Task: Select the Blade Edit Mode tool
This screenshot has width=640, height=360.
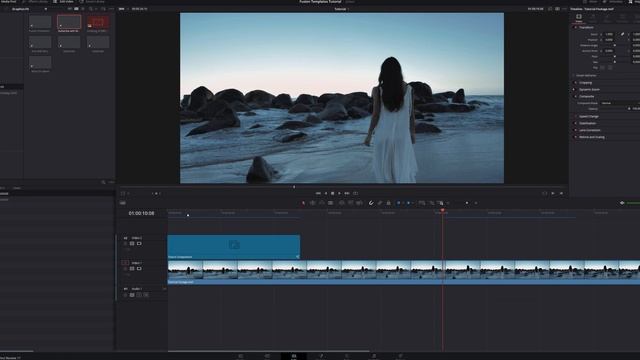Action: 331,203
